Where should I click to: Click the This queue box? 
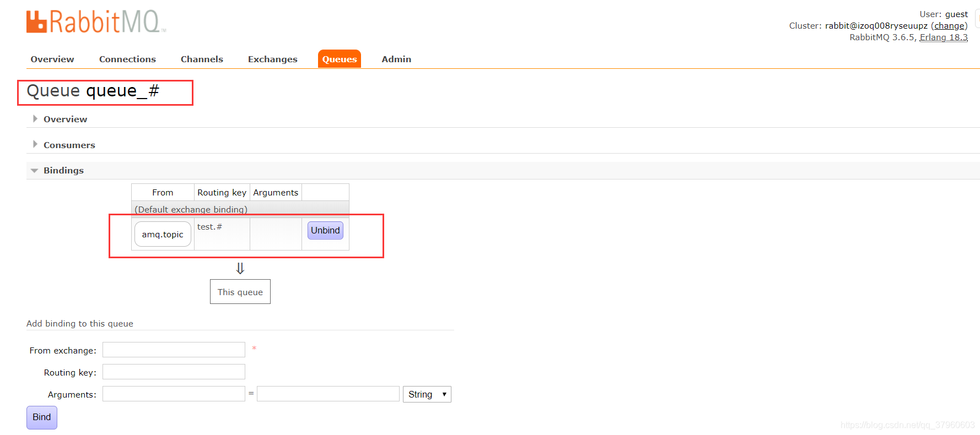click(x=240, y=292)
